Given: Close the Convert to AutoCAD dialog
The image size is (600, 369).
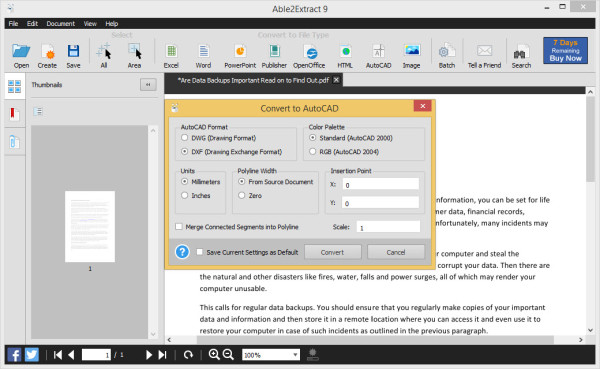Looking at the screenshot, I should 422,106.
